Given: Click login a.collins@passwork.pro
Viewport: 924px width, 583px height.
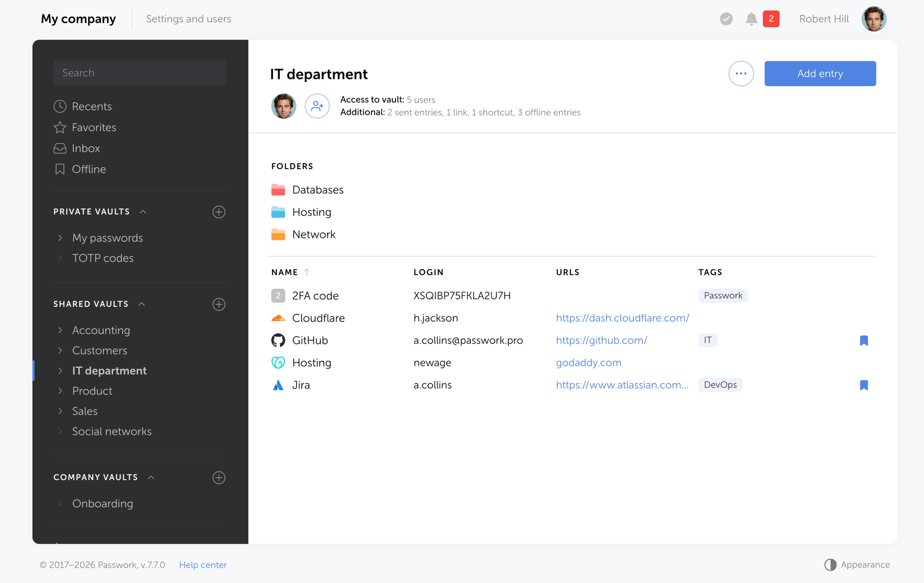Looking at the screenshot, I should point(468,340).
